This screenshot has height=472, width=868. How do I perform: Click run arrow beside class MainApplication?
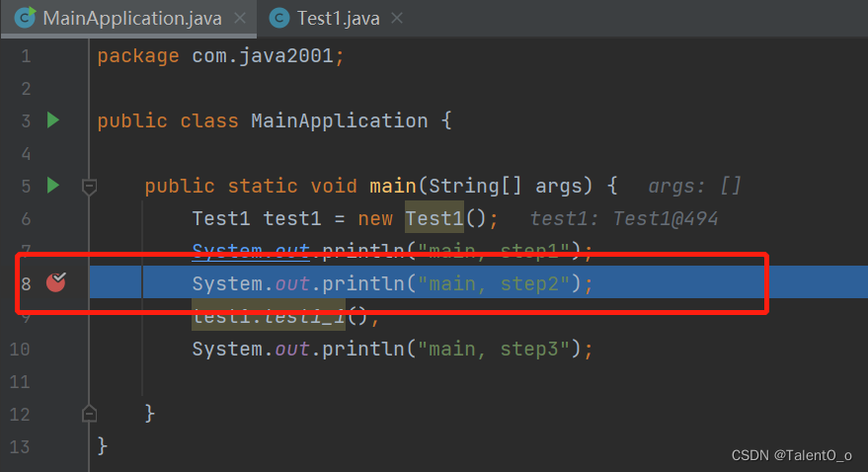click(53, 120)
